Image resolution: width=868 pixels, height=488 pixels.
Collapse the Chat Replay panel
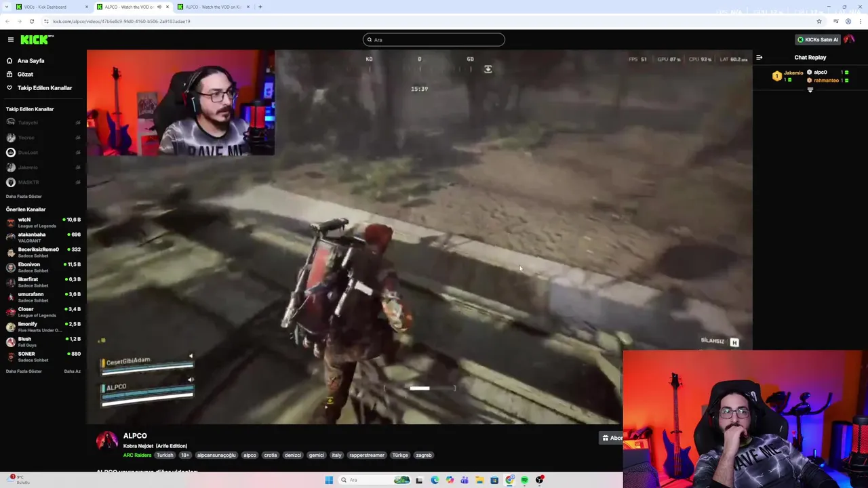tap(759, 58)
